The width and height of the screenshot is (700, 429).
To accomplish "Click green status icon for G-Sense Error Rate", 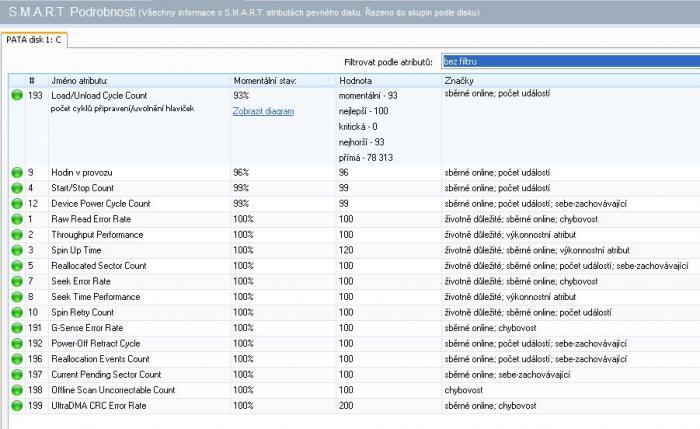I will point(16,328).
